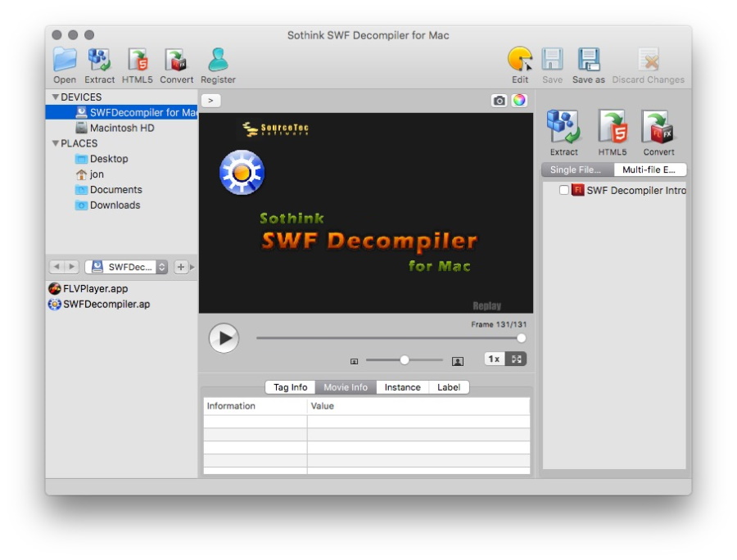
Task: Expand panel with the > button
Action: coord(210,101)
